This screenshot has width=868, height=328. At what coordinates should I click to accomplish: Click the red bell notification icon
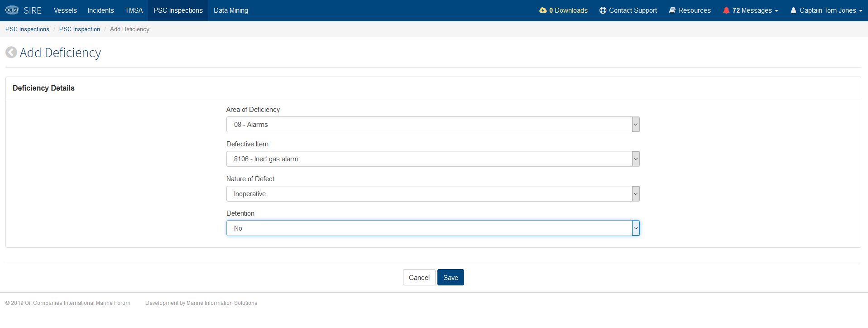tap(726, 10)
